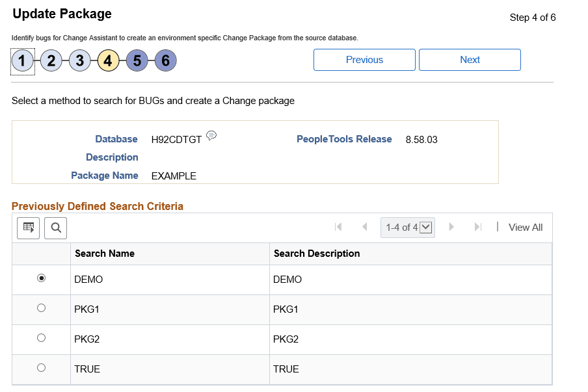Click the Next button
This screenshot has width=588, height=392.
pos(470,60)
